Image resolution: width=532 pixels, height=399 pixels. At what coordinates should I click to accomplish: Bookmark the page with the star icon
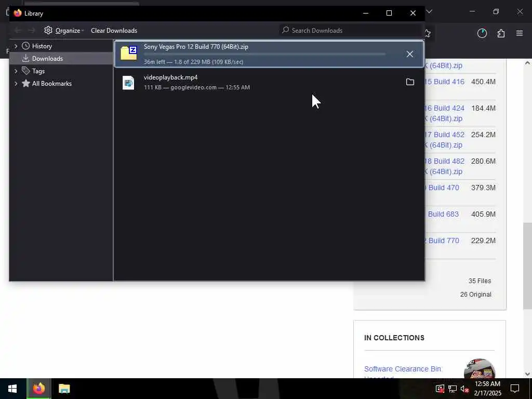(x=428, y=33)
